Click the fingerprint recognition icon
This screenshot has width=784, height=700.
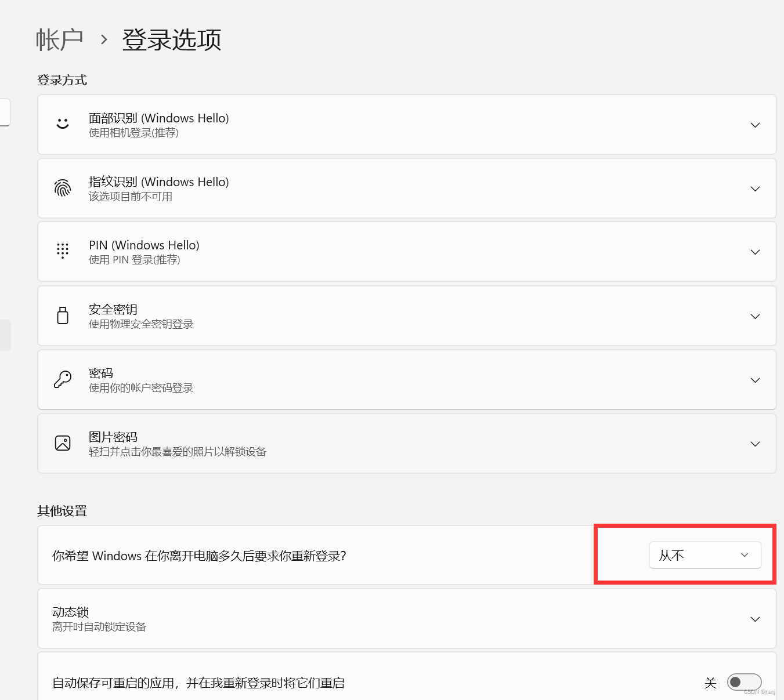point(63,188)
